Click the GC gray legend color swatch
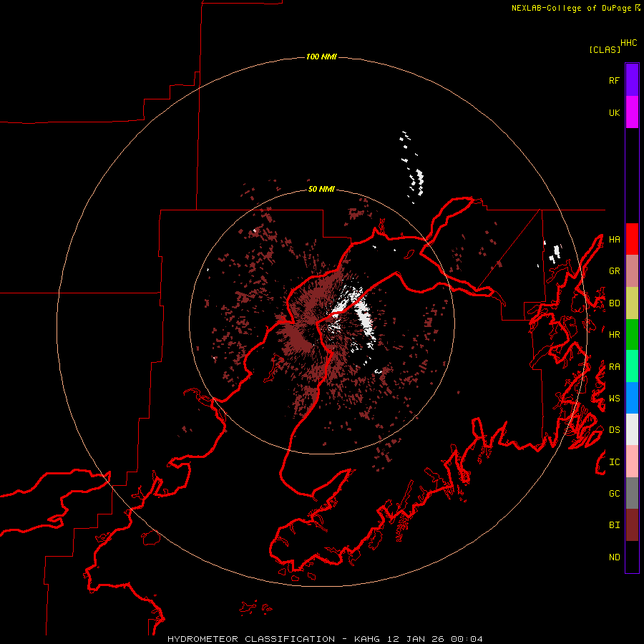644x644 pixels. coord(632,493)
